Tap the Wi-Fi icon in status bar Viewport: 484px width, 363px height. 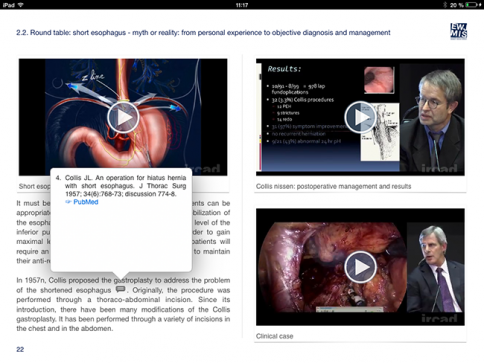pyautogui.click(x=20, y=5)
